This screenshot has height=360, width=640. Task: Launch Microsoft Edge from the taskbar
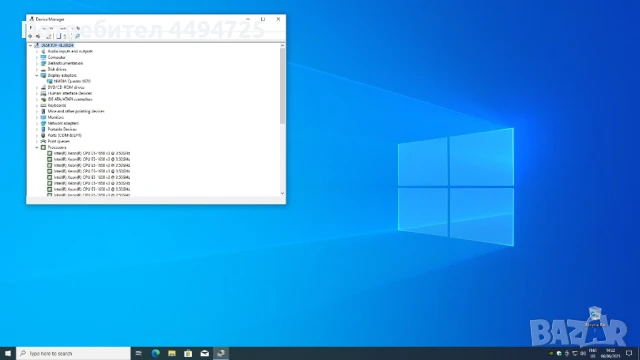(x=156, y=353)
